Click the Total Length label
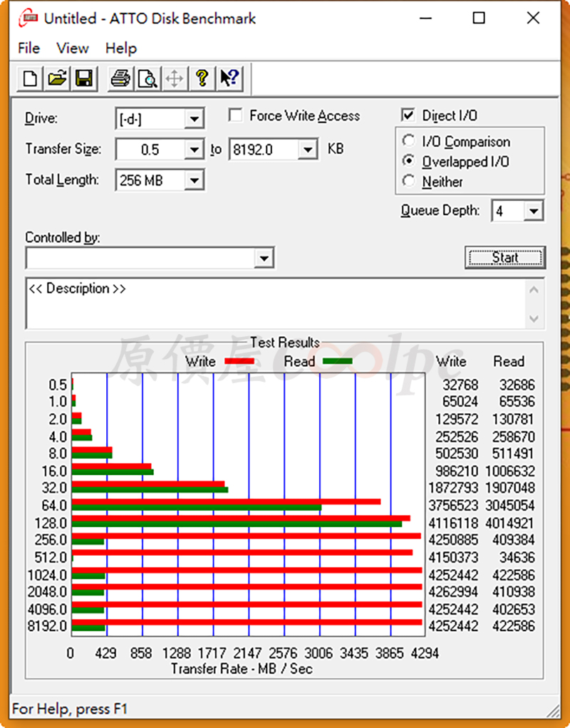Screen dimensions: 570x728 [62, 180]
